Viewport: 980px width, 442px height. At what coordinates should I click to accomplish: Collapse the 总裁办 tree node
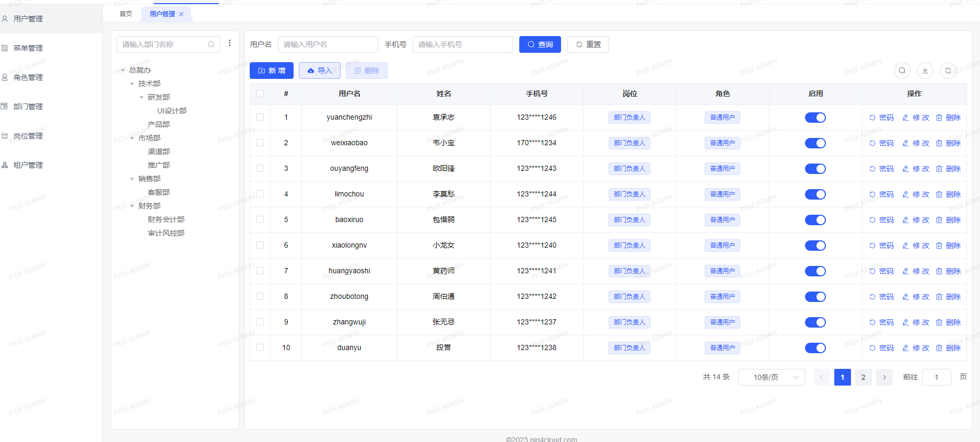pyautogui.click(x=123, y=70)
